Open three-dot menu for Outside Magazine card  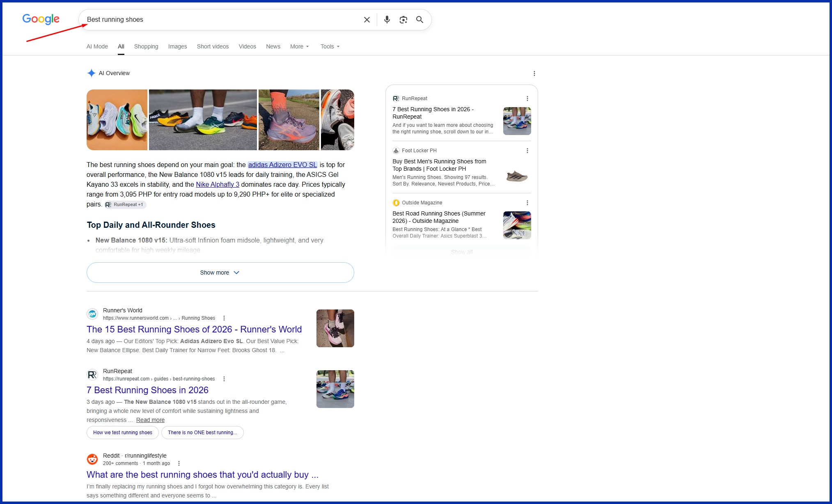527,203
